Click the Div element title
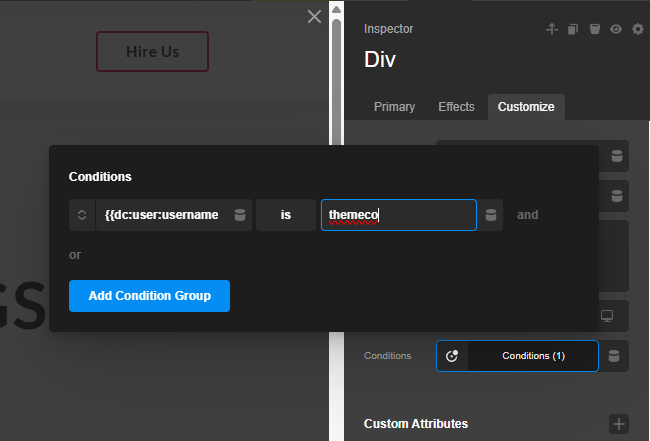The height and width of the screenshot is (441, 650). 380,59
